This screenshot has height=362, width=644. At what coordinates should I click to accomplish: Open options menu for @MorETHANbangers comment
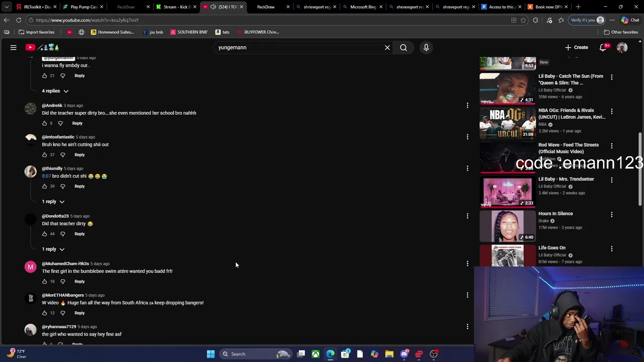tap(467, 295)
